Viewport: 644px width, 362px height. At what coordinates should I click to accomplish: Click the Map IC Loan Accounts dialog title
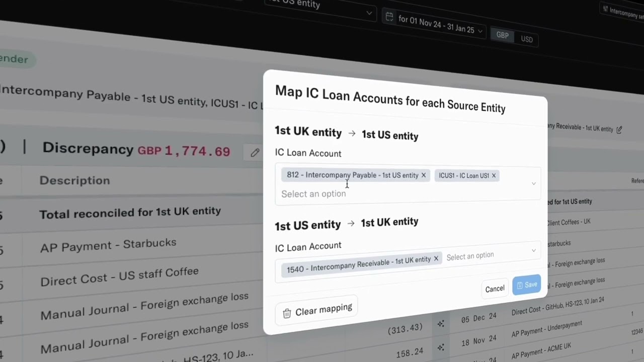coord(390,99)
